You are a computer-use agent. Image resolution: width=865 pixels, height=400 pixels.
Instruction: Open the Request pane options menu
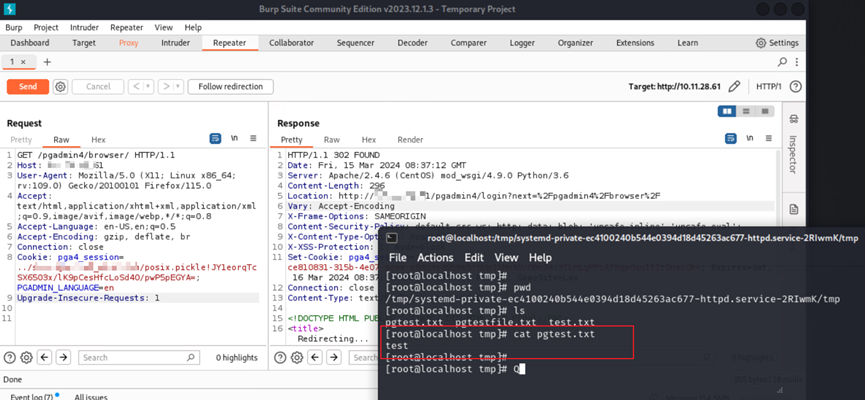click(x=253, y=139)
